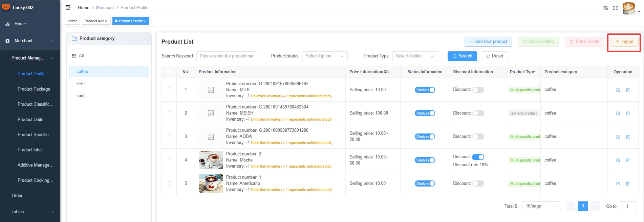The width and height of the screenshot is (644, 222).
Task: Open user avatar menu
Action: tap(629, 8)
